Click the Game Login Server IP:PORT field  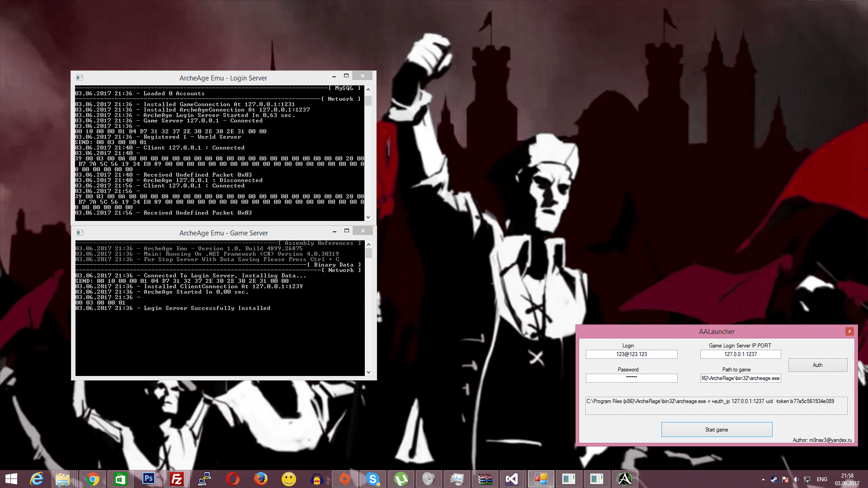tap(741, 354)
